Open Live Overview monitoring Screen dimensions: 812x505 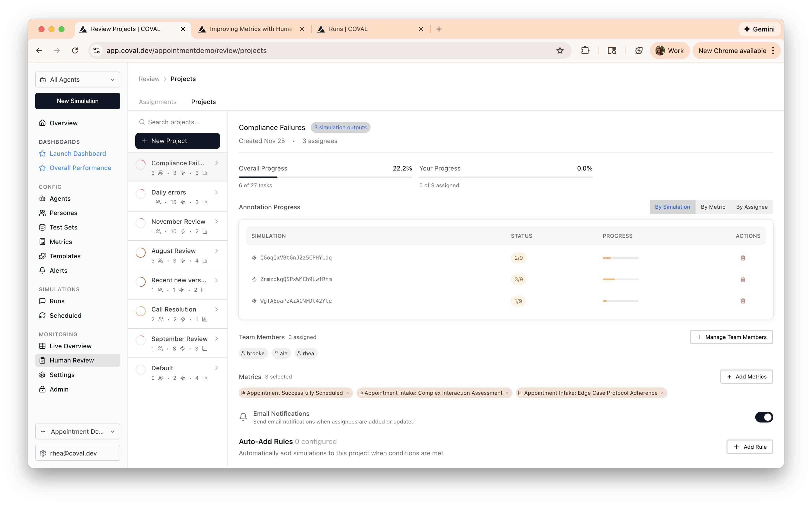coord(70,346)
